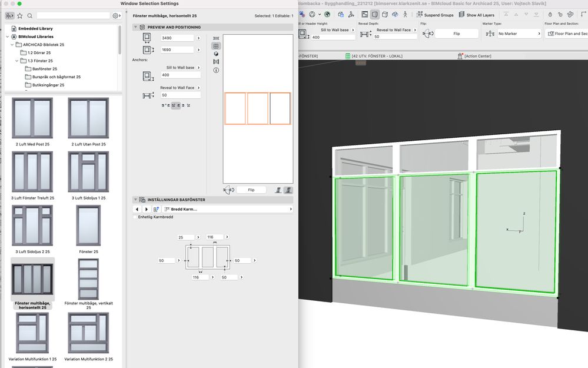Click the Flip button under the preview
The width and height of the screenshot is (588, 368).
pyautogui.click(x=251, y=190)
